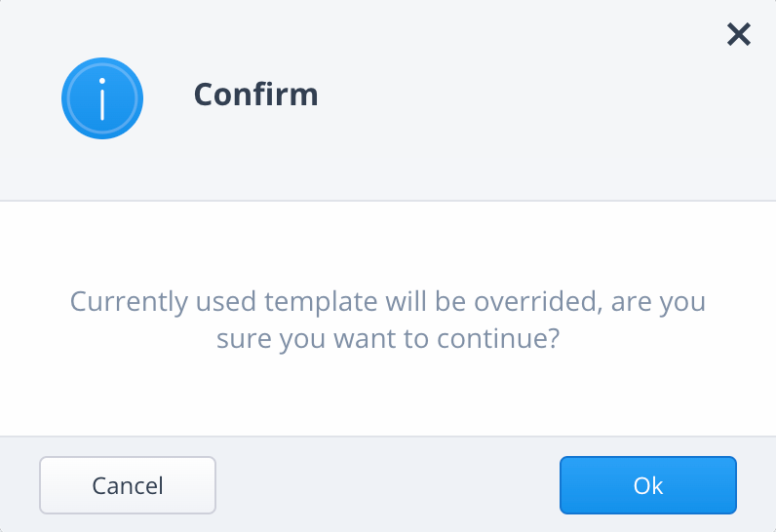Viewport: 776px width, 532px height.
Task: Click the word "overrided" in message
Action: point(530,301)
